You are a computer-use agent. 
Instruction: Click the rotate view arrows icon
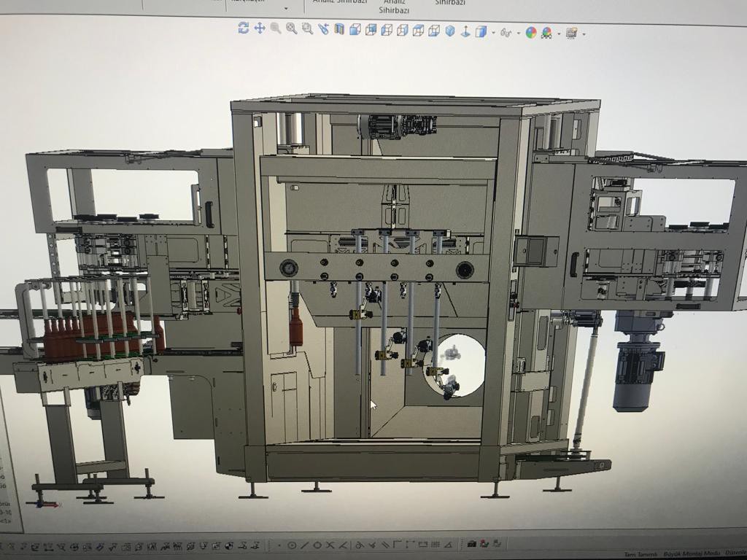click(x=244, y=28)
